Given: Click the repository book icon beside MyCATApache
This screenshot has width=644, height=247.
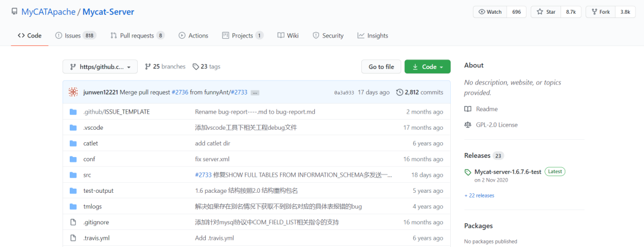Looking at the screenshot, I should (x=14, y=11).
